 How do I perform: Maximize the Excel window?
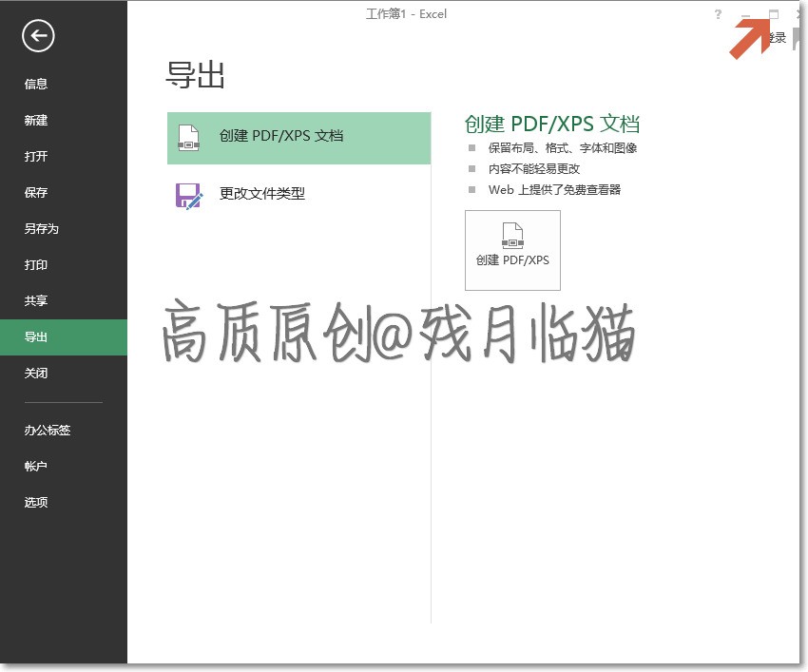(774, 14)
